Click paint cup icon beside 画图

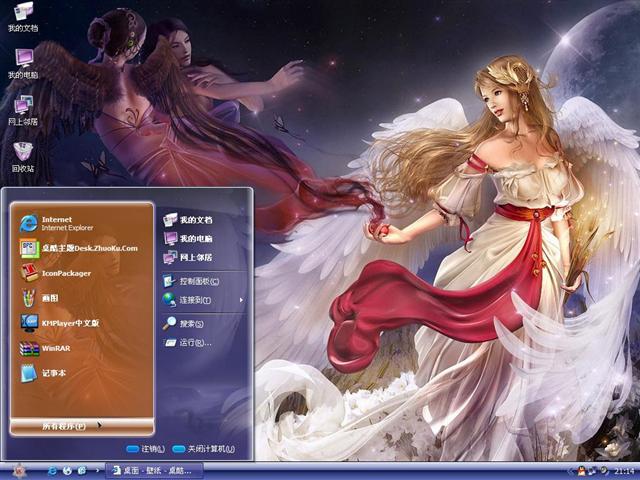tap(29, 298)
